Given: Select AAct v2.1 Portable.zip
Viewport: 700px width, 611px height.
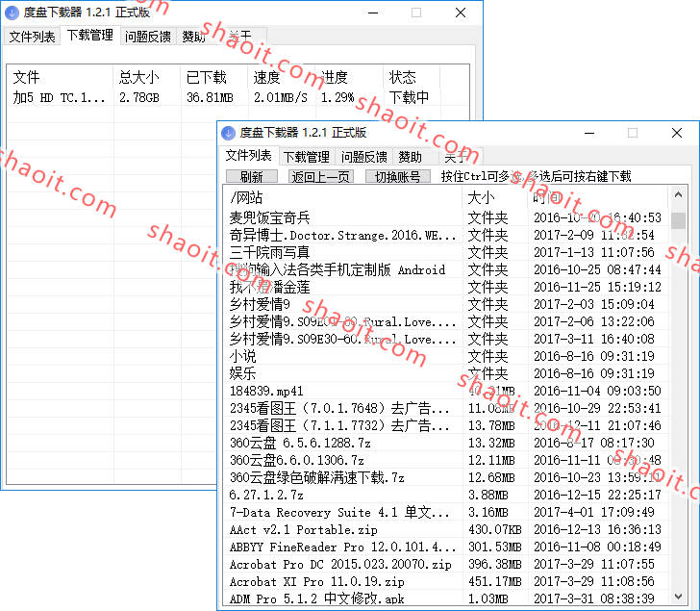Looking at the screenshot, I should pyautogui.click(x=304, y=530).
